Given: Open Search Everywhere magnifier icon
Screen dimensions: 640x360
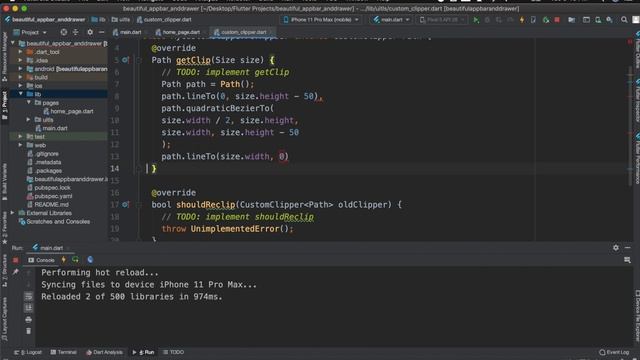Looking at the screenshot, I should 624,20.
